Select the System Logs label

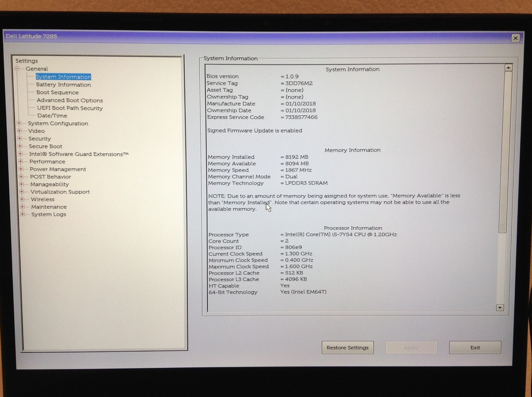click(49, 214)
